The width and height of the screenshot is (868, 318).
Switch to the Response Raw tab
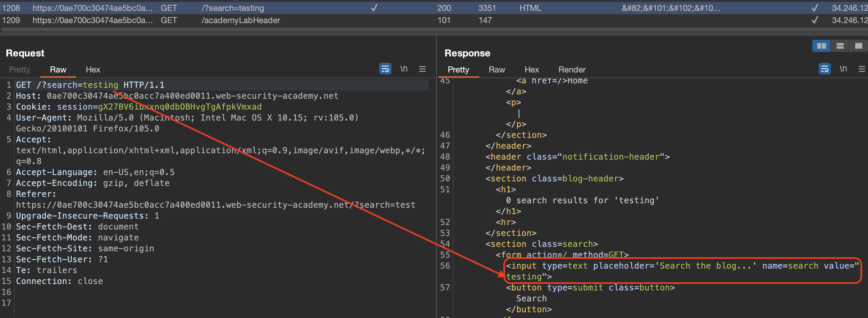tap(497, 70)
